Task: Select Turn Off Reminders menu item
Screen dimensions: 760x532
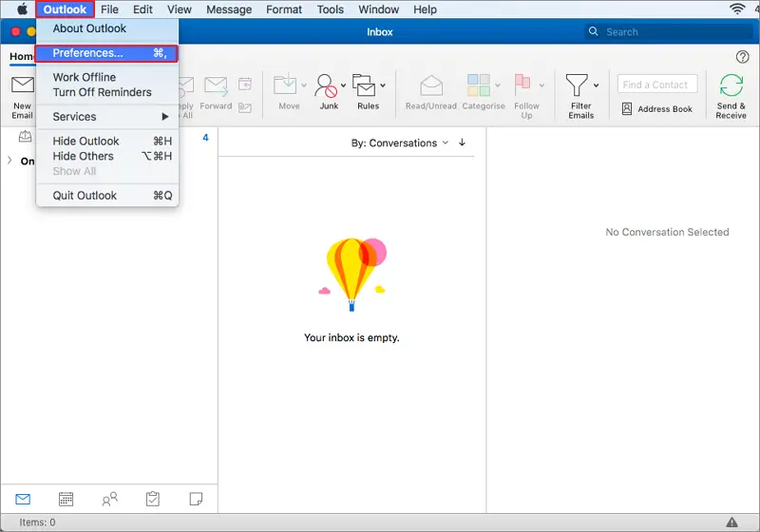Action: (x=107, y=92)
